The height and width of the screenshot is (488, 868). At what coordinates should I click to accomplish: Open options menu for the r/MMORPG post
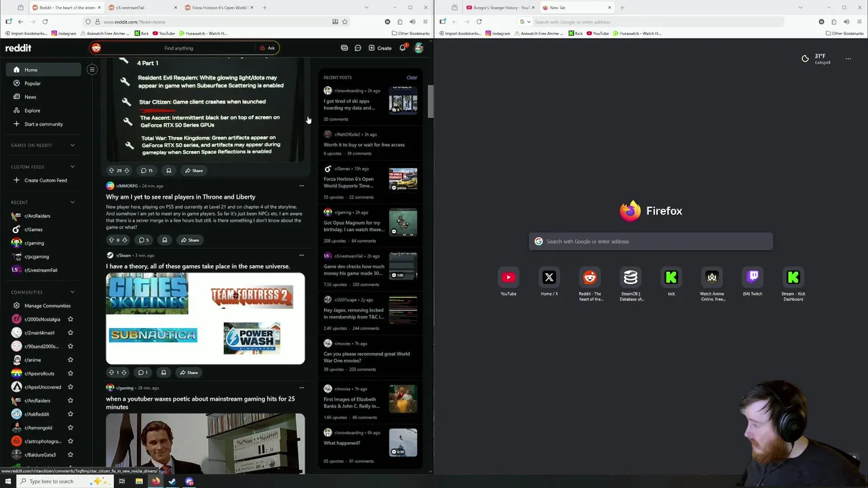click(x=302, y=186)
